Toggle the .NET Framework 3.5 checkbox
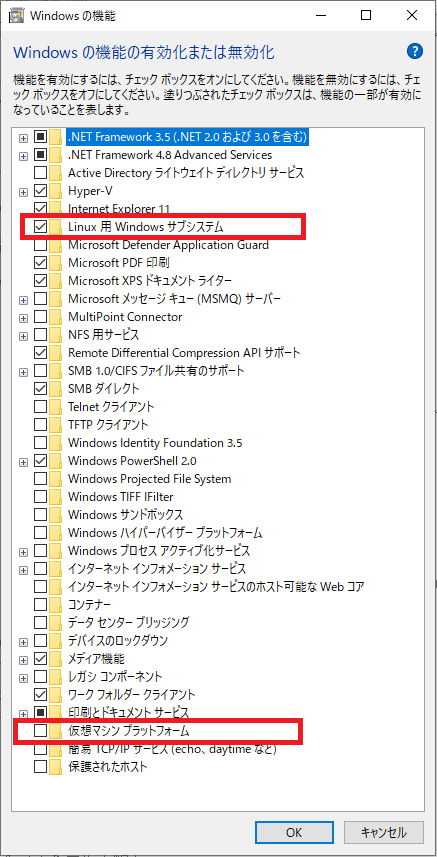The width and height of the screenshot is (437, 857). pos(40,136)
